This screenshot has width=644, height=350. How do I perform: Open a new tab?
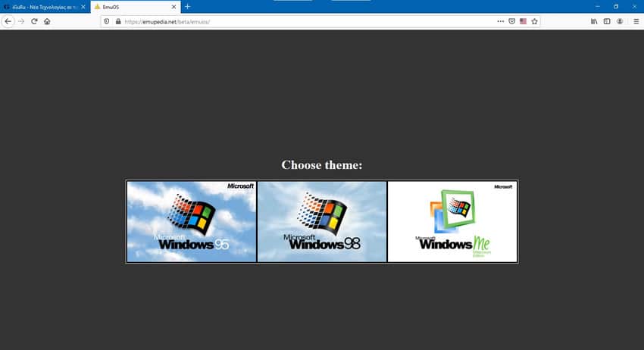tap(187, 7)
